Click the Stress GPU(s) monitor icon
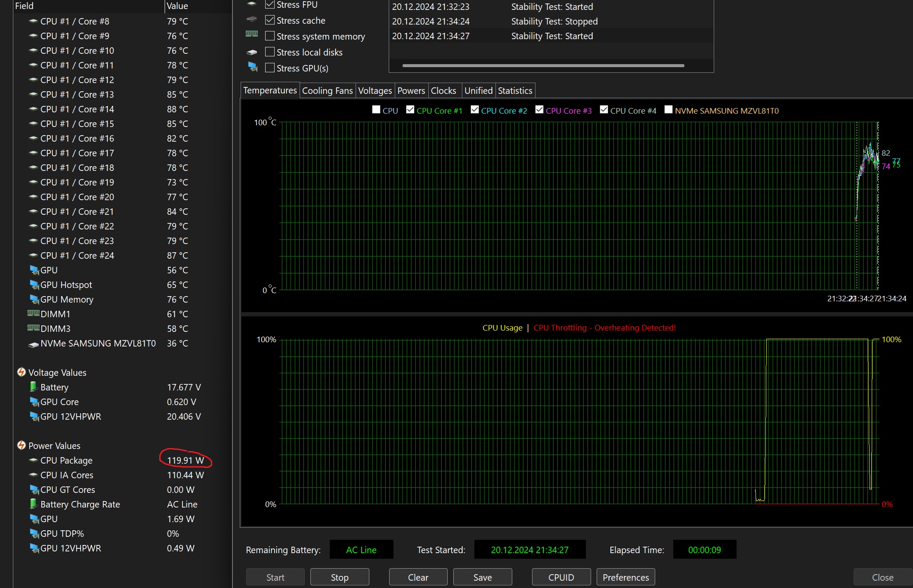 (x=253, y=67)
